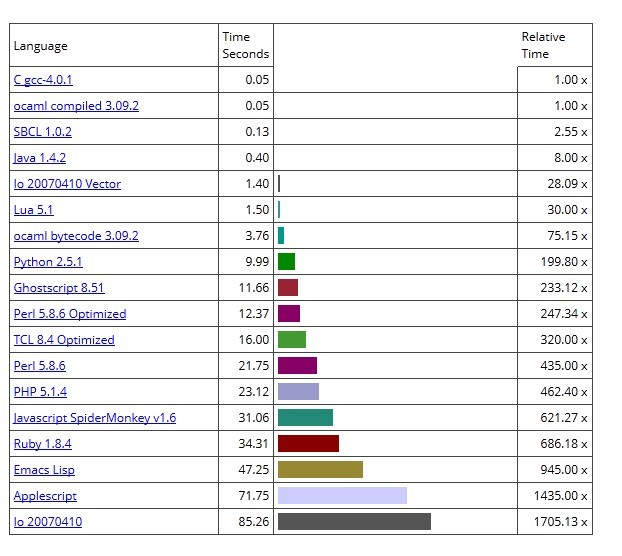The height and width of the screenshot is (556, 622).
Task: Click the Javascript SpiderMonkey teal bar
Action: point(305,418)
